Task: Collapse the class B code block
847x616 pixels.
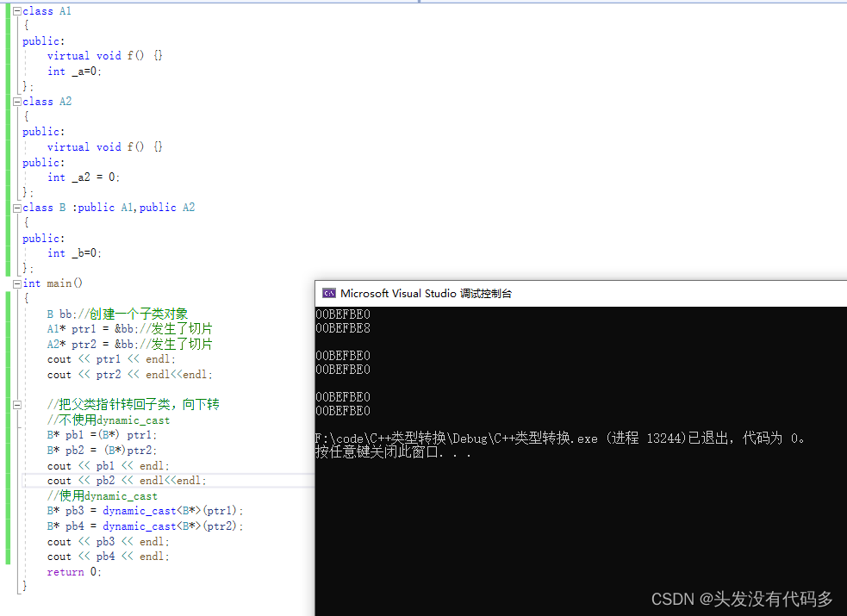Action: click(x=17, y=208)
